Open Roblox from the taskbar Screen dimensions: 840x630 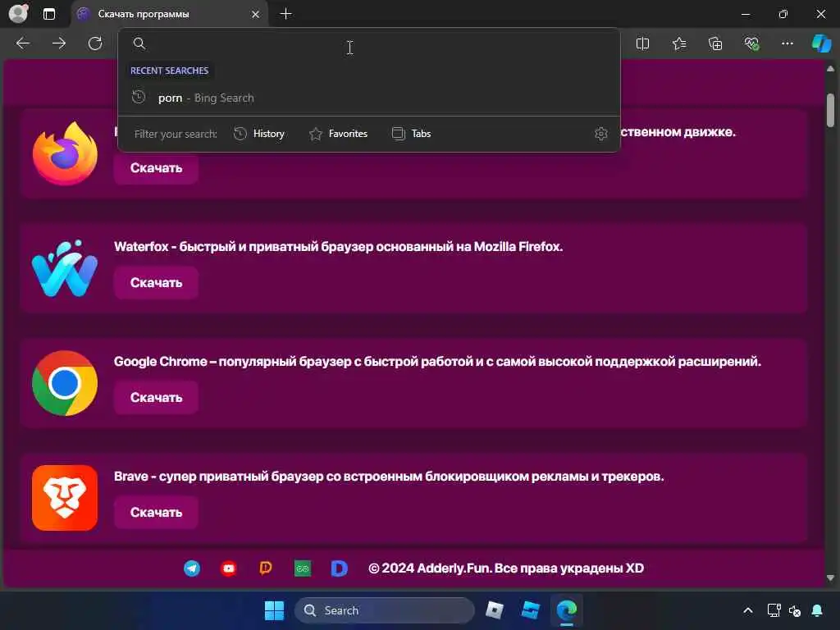tap(494, 610)
